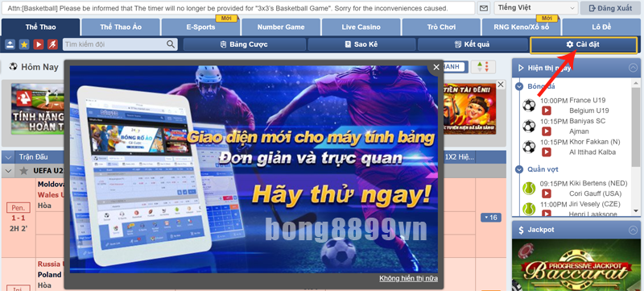Play the Baniyas SC live stream icon
This screenshot has height=291, width=644.
546,131
